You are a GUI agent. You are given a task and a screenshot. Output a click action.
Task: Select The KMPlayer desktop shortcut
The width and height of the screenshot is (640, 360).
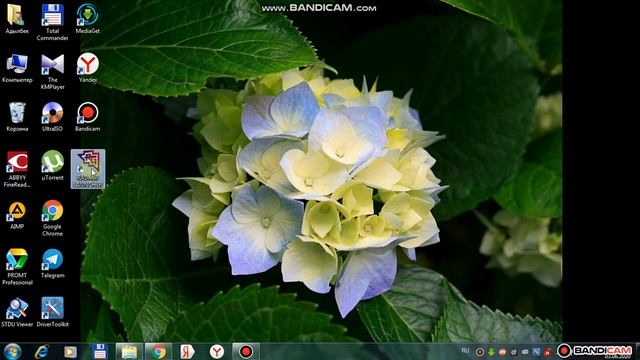[x=52, y=71]
